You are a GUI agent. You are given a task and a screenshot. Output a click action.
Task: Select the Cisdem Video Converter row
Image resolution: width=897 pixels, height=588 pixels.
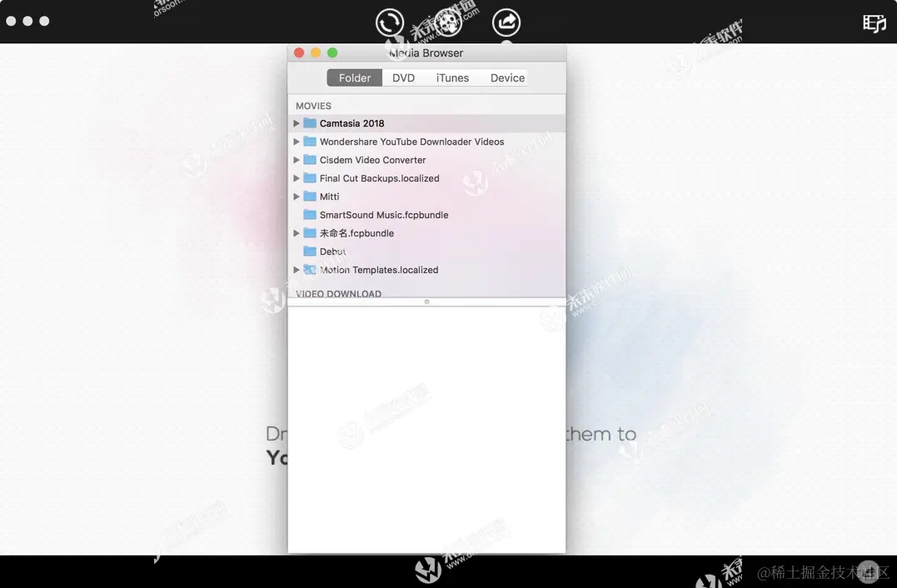(426, 160)
